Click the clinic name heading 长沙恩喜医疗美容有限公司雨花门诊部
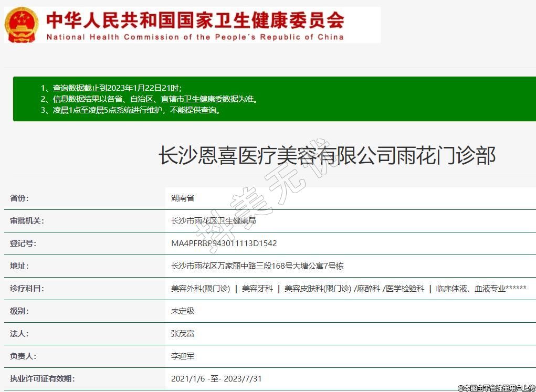This screenshot has width=536, height=392. 327,156
